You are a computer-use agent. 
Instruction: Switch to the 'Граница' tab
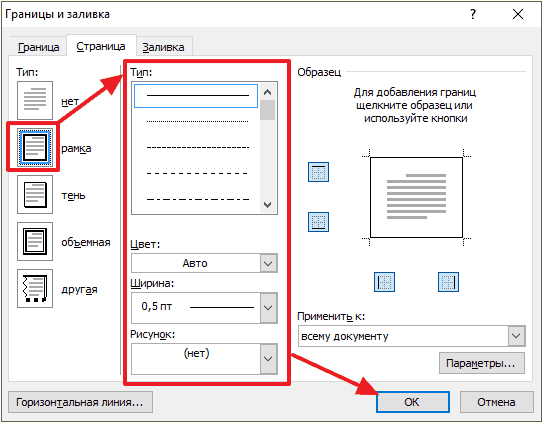pyautogui.click(x=38, y=47)
